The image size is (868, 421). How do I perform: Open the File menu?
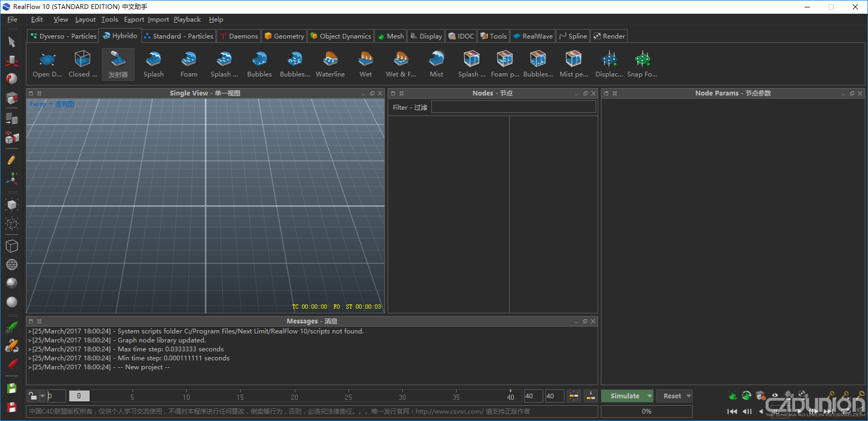point(12,20)
